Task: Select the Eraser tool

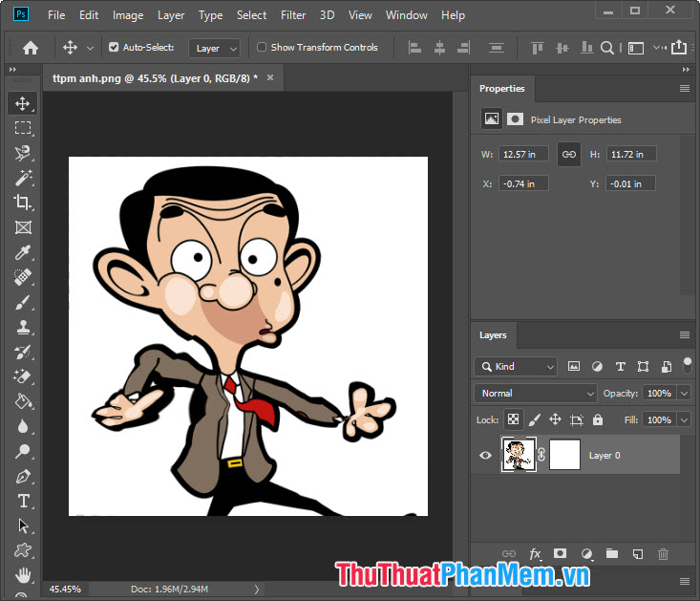Action: 22,376
